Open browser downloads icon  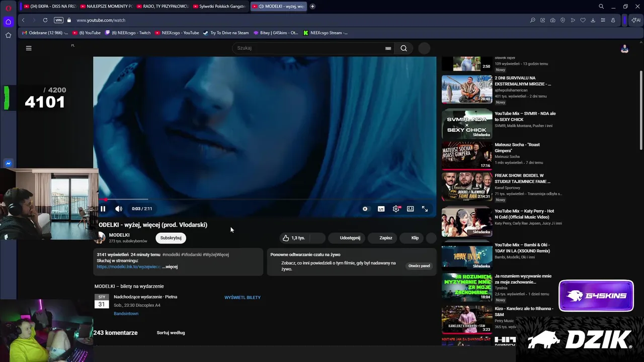coord(593,20)
